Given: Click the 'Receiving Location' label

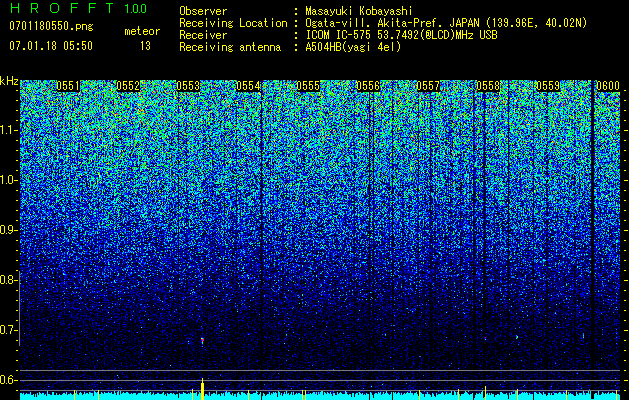Looking at the screenshot, I should (233, 23).
